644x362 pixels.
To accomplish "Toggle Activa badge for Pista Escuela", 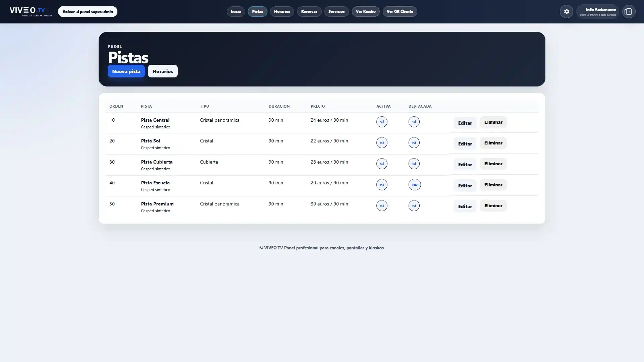I will (382, 184).
